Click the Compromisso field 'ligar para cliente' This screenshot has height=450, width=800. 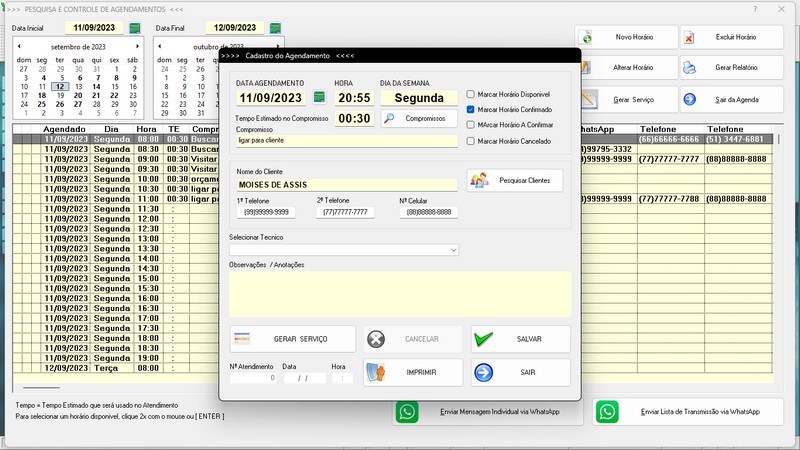(x=346, y=141)
